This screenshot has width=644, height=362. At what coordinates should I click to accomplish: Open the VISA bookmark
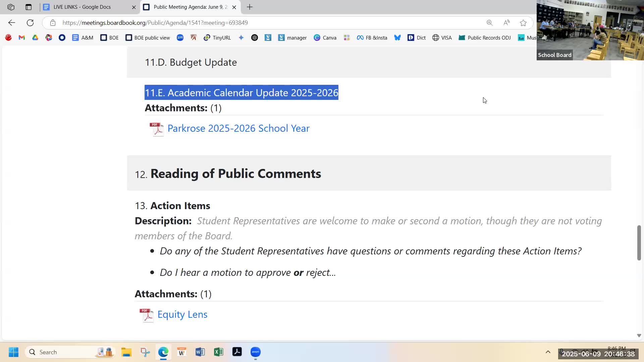click(442, 38)
